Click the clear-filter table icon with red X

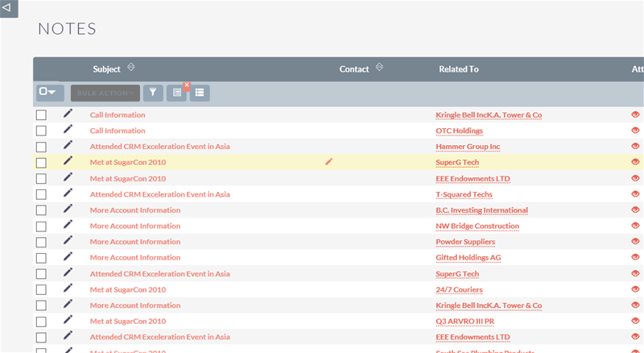tap(177, 93)
